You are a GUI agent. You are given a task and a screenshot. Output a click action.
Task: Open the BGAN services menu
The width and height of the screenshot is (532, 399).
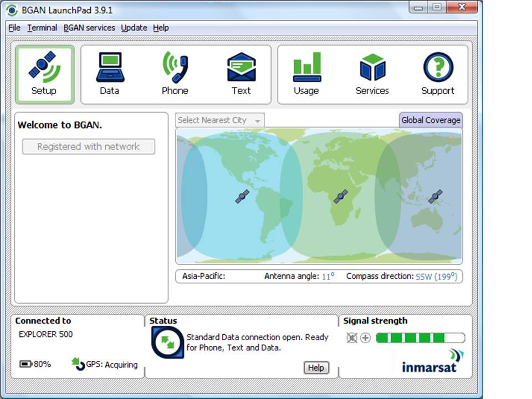coord(89,28)
